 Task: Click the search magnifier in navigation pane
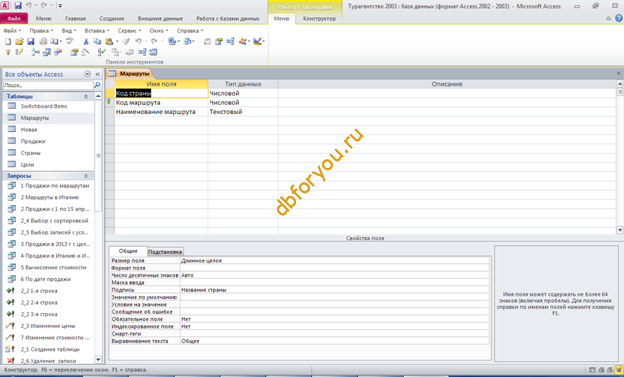click(97, 85)
